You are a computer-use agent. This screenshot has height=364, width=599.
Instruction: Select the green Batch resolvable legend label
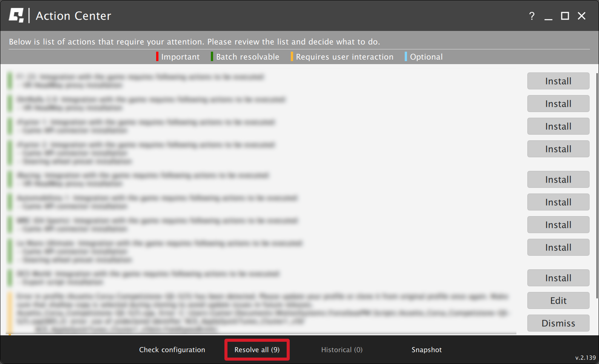tap(247, 57)
